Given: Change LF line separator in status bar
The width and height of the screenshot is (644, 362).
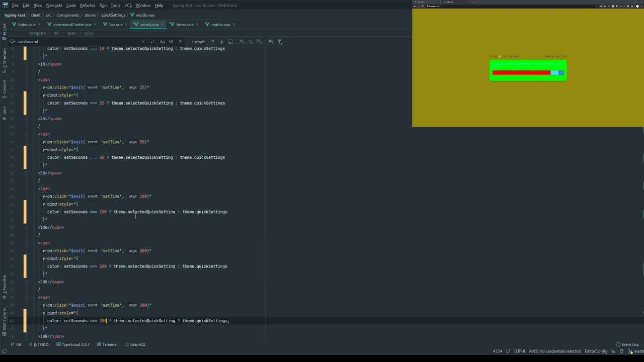Looking at the screenshot, I should coord(508,351).
